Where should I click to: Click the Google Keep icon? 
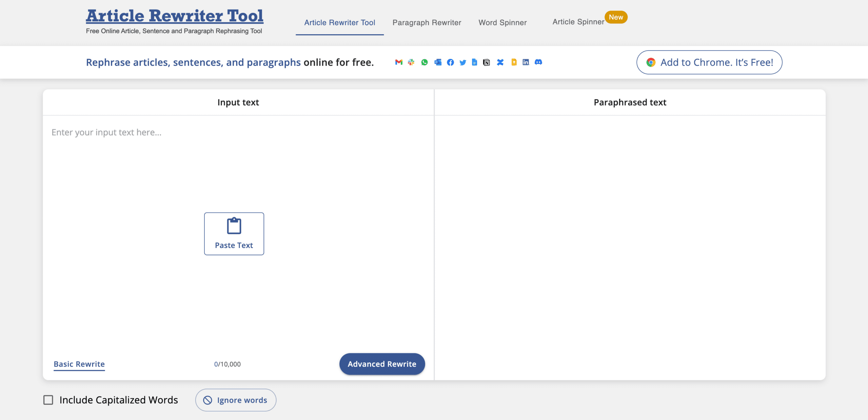coord(514,62)
